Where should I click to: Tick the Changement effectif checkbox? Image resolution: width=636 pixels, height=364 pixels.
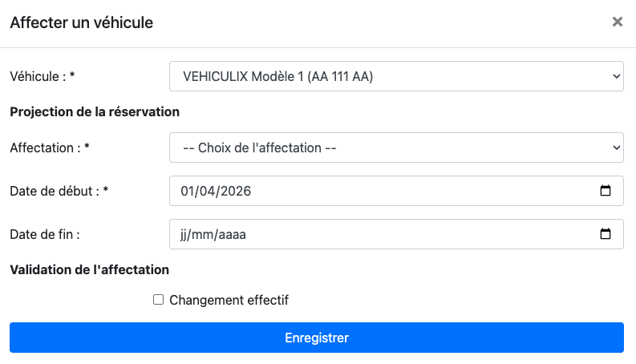point(159,300)
